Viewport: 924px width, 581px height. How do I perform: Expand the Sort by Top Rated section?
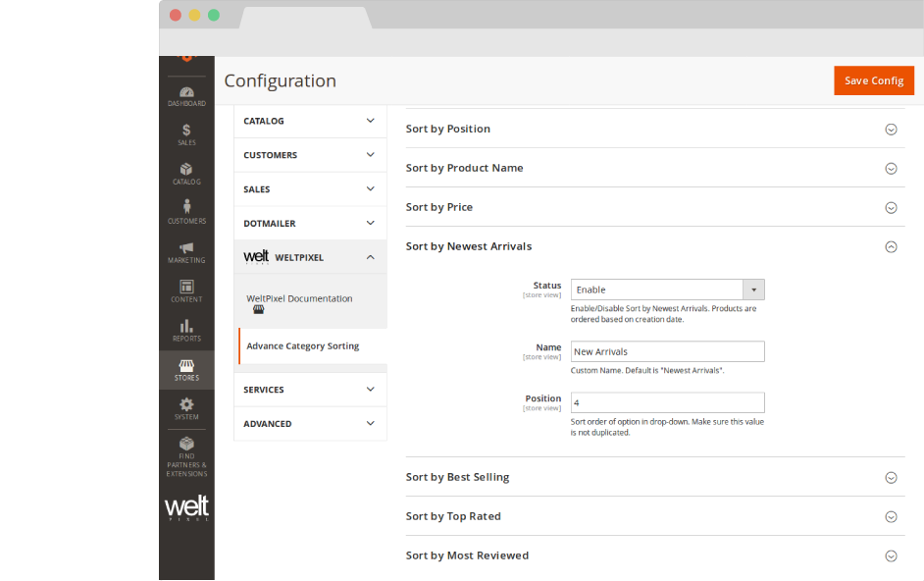891,516
